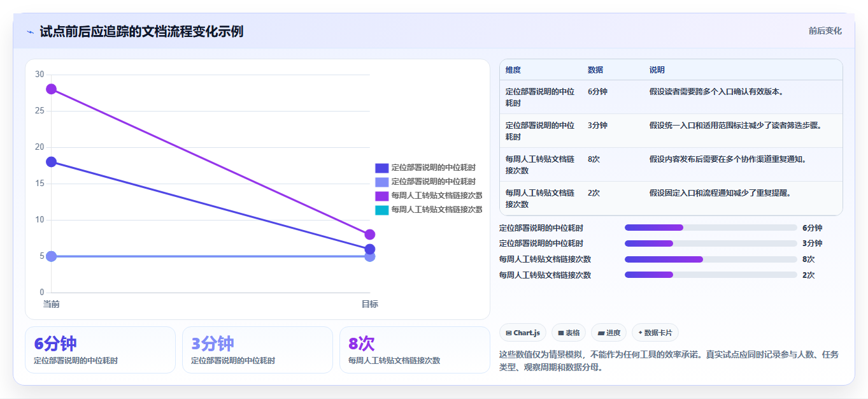Click the text 假设读者需要跨多个入口确认有效版本。
The height and width of the screenshot is (399, 868).
tap(716, 92)
